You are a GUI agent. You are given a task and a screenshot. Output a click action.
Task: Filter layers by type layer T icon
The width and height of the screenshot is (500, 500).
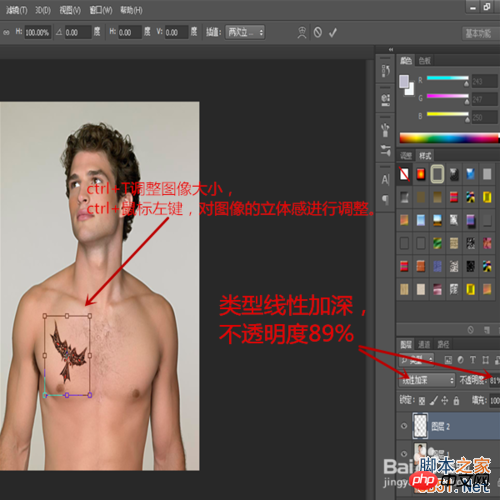tap(473, 360)
